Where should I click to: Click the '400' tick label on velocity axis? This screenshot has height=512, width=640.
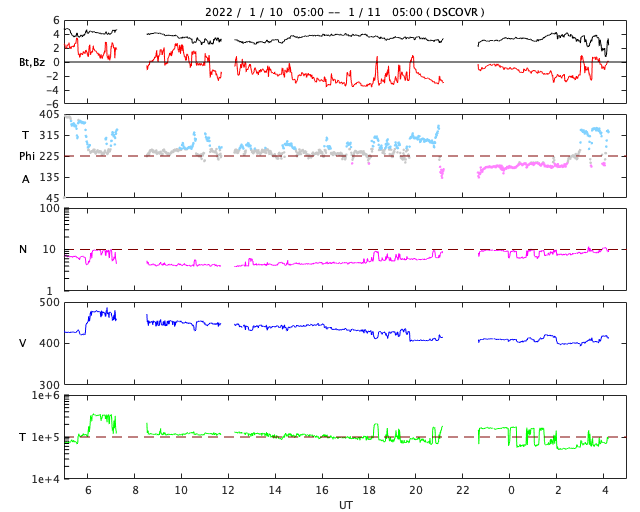(x=49, y=343)
